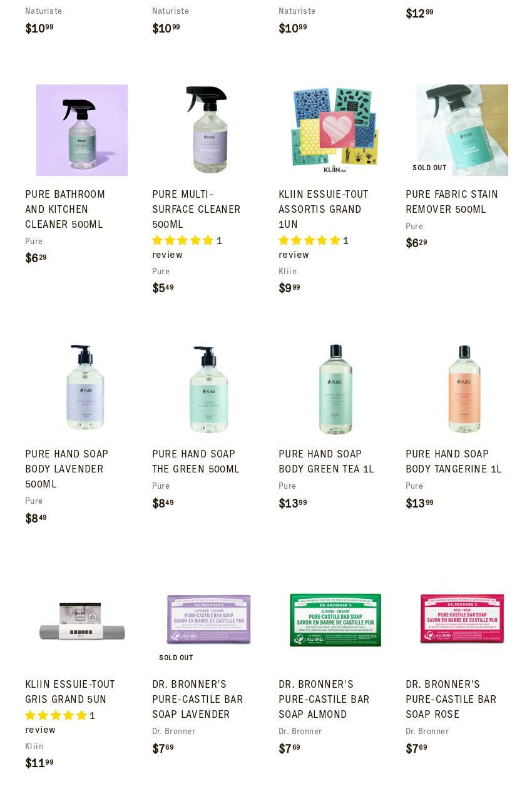Image resolution: width=532 pixels, height=796 pixels.
Task: Open Kliin Essuie-Tout Assortis product image
Action: [x=335, y=130]
